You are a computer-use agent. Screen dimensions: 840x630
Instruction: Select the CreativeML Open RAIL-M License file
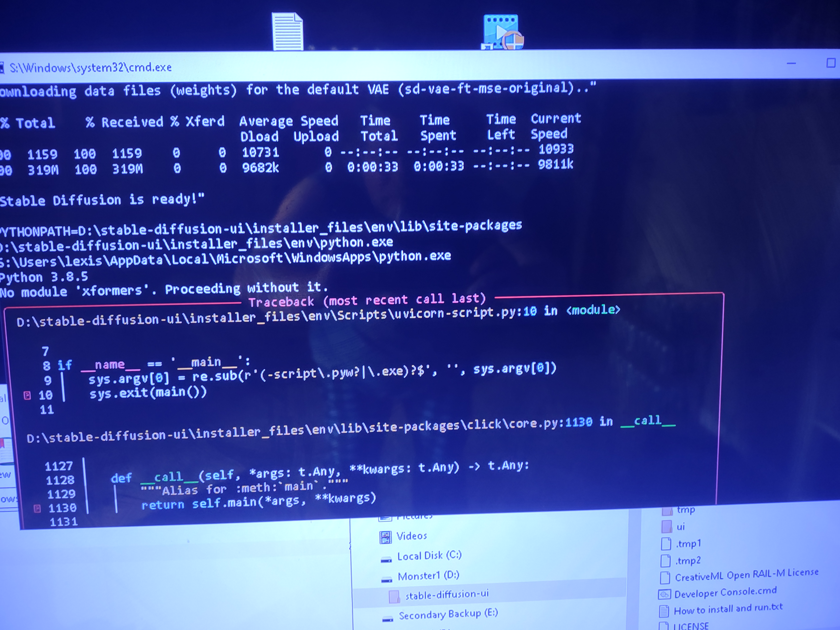click(740, 575)
